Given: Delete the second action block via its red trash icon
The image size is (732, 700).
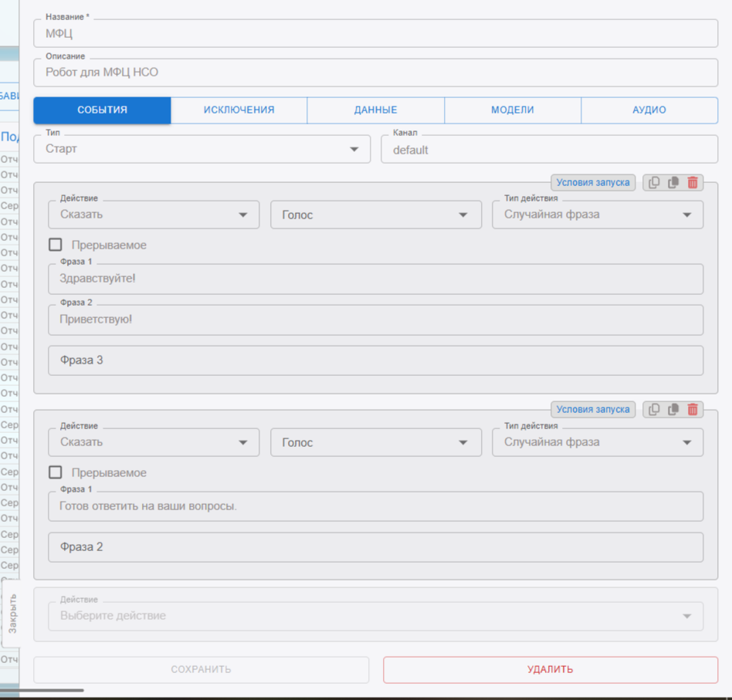Looking at the screenshot, I should [x=693, y=410].
